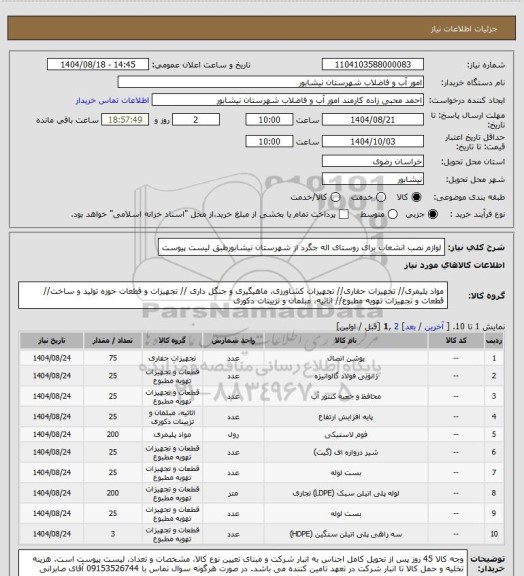Click the request creator name field
This screenshot has width=524, height=576.
click(x=288, y=100)
